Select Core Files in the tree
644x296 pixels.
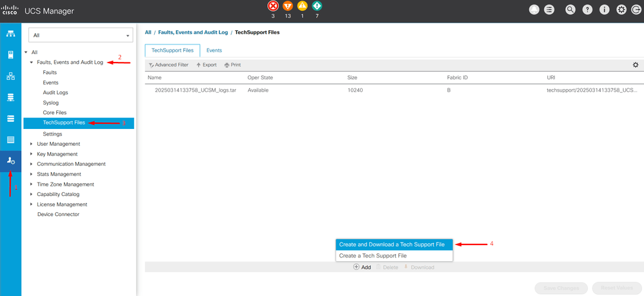(55, 112)
